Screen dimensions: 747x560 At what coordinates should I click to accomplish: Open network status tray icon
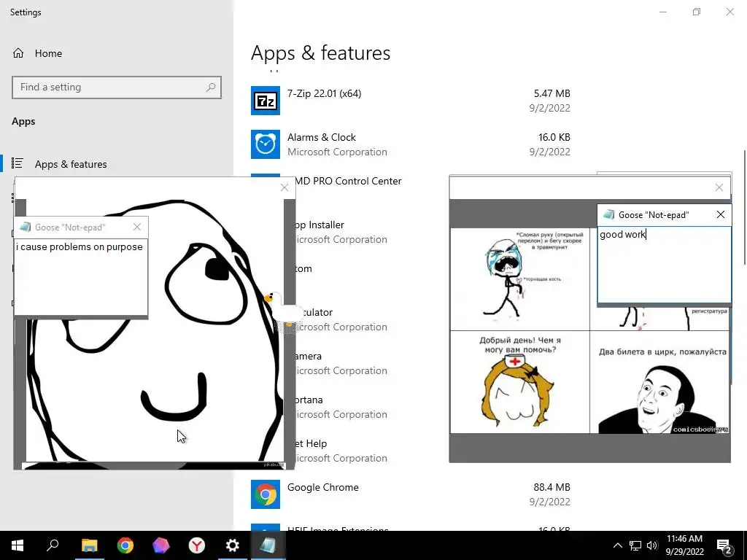(x=635, y=545)
